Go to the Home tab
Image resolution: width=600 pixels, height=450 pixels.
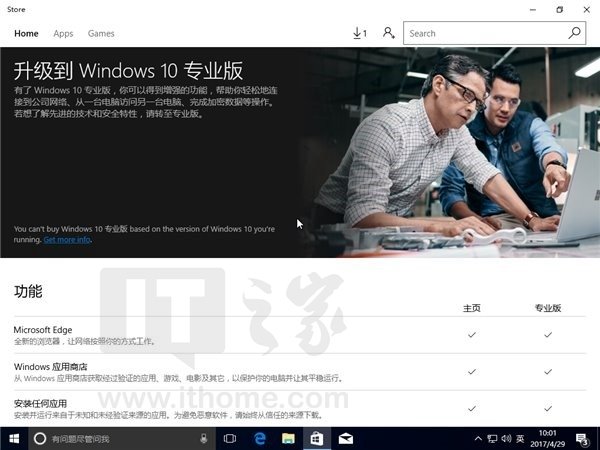tap(26, 34)
